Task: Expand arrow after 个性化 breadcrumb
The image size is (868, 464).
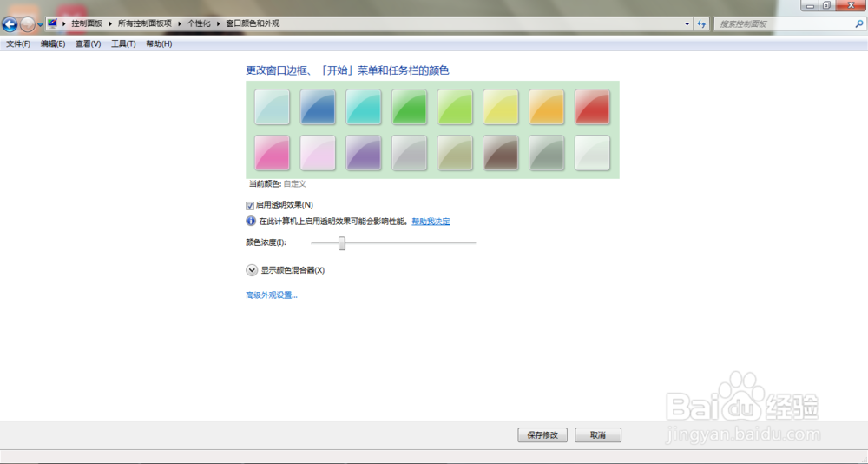Action: point(219,23)
